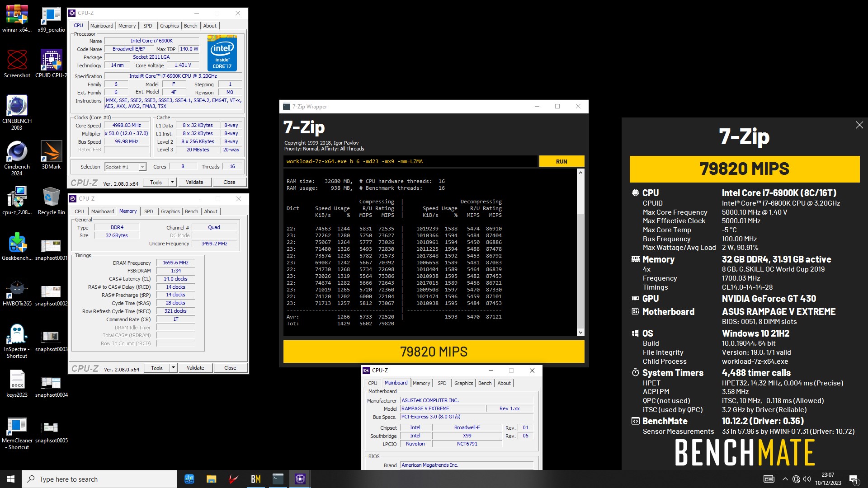This screenshot has width=868, height=488.
Task: Open the notification center icon
Action: point(854,479)
